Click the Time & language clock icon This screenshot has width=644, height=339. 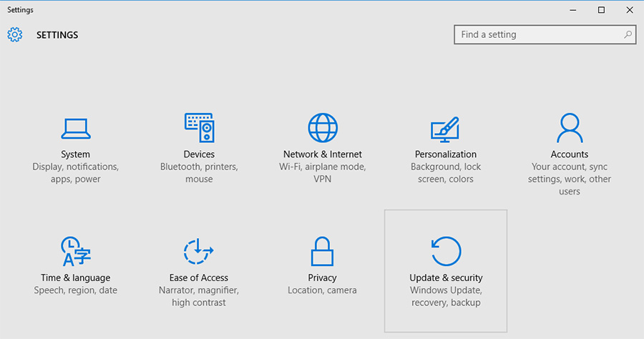75,252
